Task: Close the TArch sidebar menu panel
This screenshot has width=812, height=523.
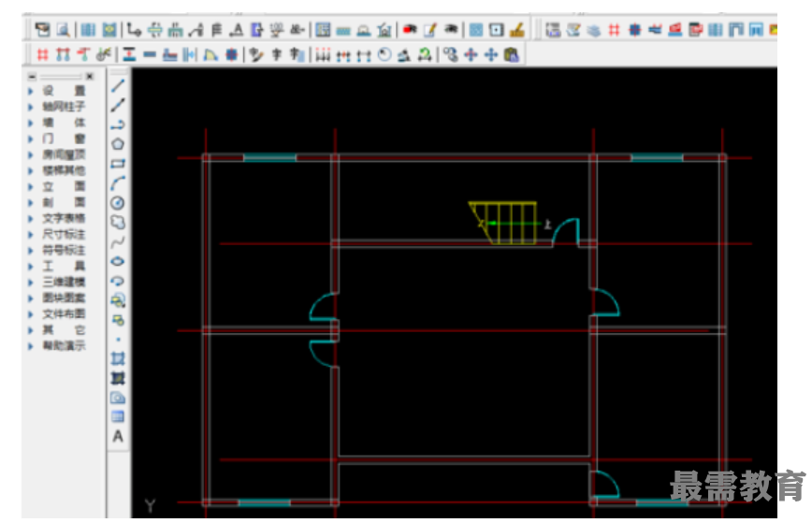Action: point(90,77)
